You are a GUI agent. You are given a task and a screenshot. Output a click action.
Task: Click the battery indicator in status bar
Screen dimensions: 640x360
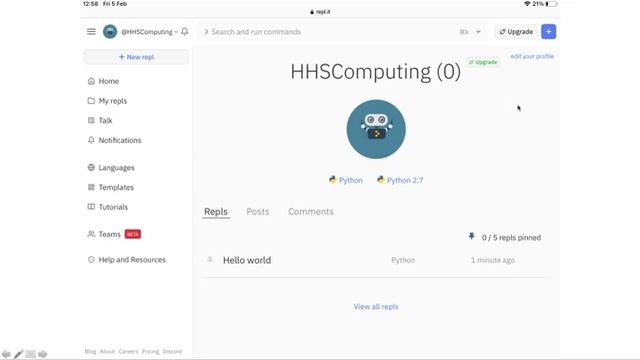551,4
